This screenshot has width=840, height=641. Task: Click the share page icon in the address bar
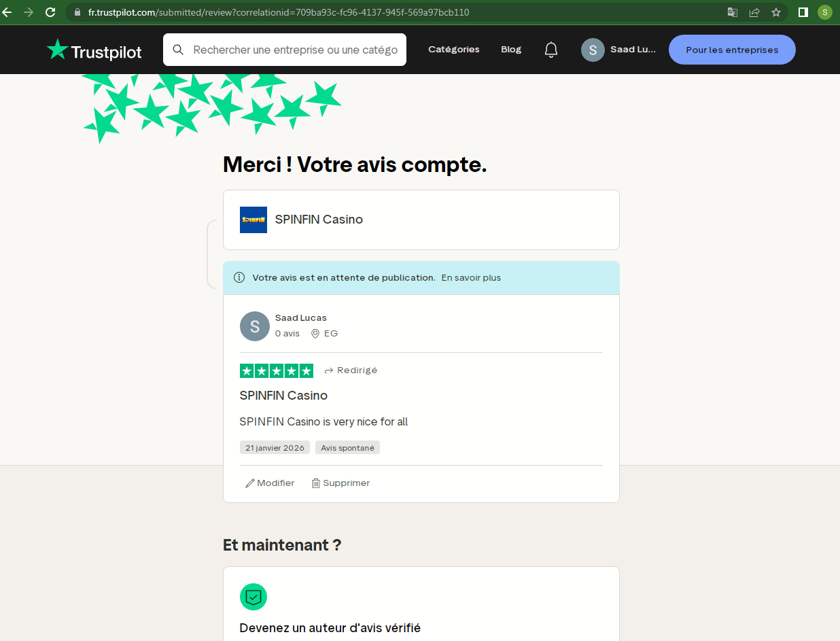point(754,12)
